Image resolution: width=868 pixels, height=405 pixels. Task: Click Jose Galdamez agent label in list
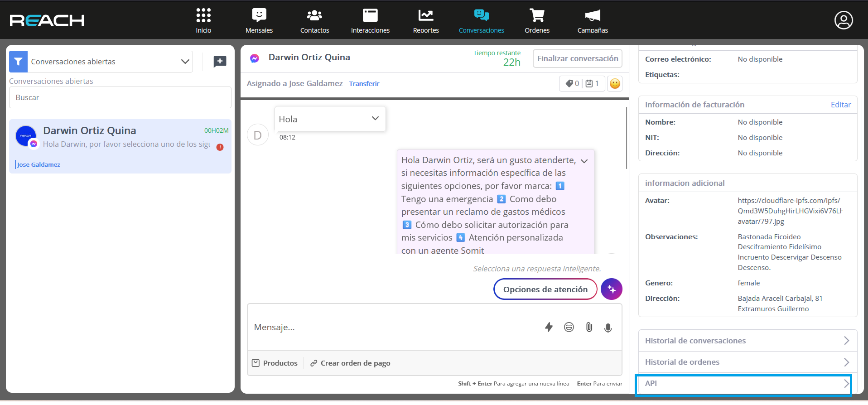pos(39,164)
